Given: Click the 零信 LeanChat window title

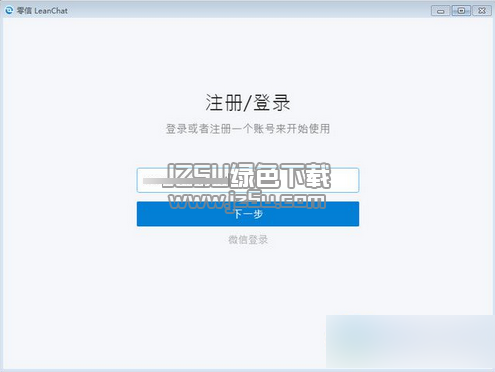Looking at the screenshot, I should pyautogui.click(x=42, y=11).
